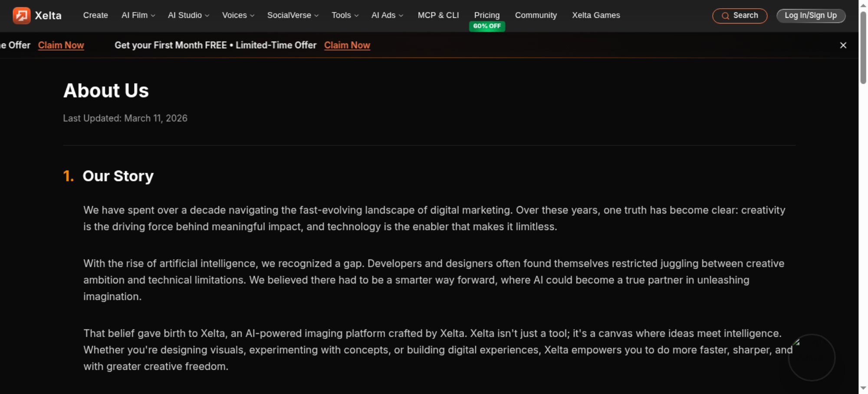Viewport: 868px width, 394px height.
Task: Click paragraph starting 'With the rise of'
Action: (x=434, y=280)
